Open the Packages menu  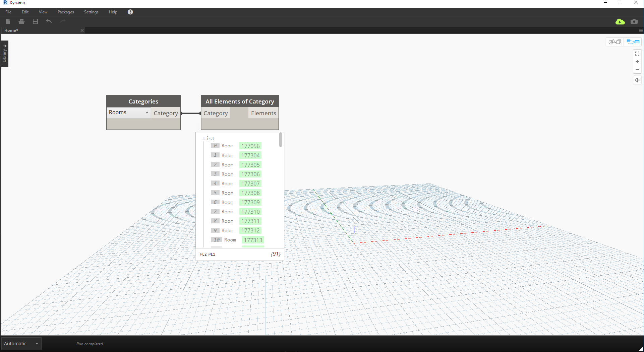[x=66, y=12]
